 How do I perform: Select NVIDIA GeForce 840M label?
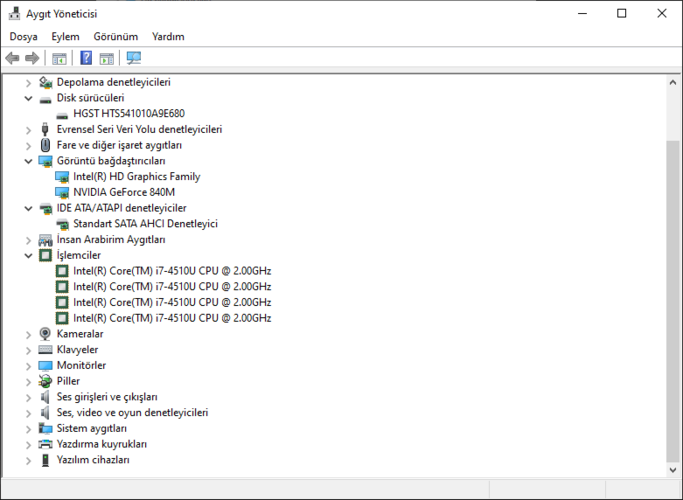pyautogui.click(x=124, y=192)
